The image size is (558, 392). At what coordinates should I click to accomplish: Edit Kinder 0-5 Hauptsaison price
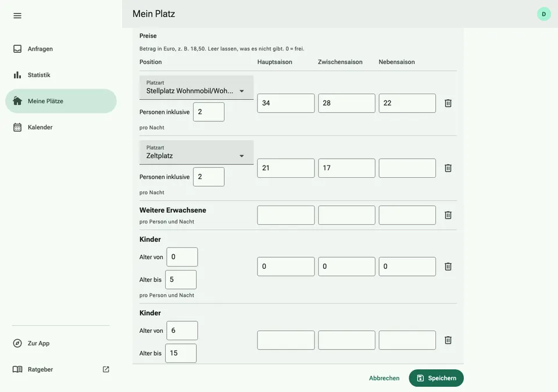coord(286,267)
